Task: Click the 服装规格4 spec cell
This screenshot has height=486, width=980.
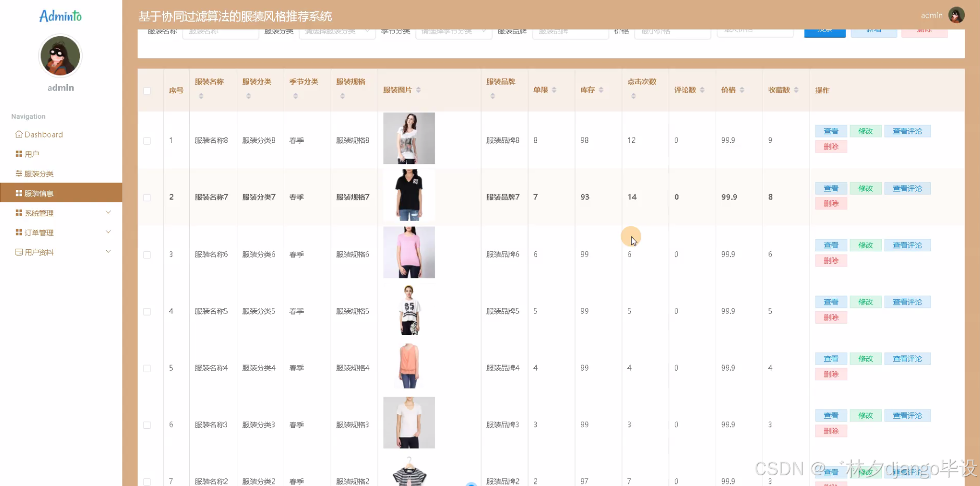Action: click(x=353, y=368)
